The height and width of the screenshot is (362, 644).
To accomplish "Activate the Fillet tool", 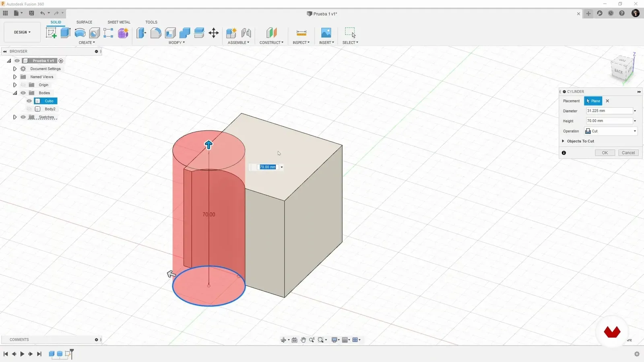I will pos(156,33).
